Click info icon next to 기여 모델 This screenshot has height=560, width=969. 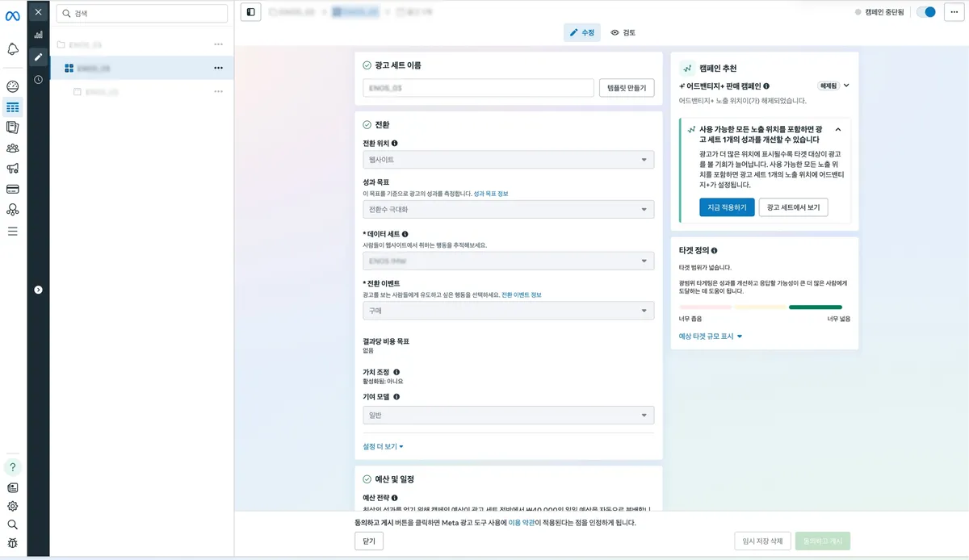coord(396,397)
